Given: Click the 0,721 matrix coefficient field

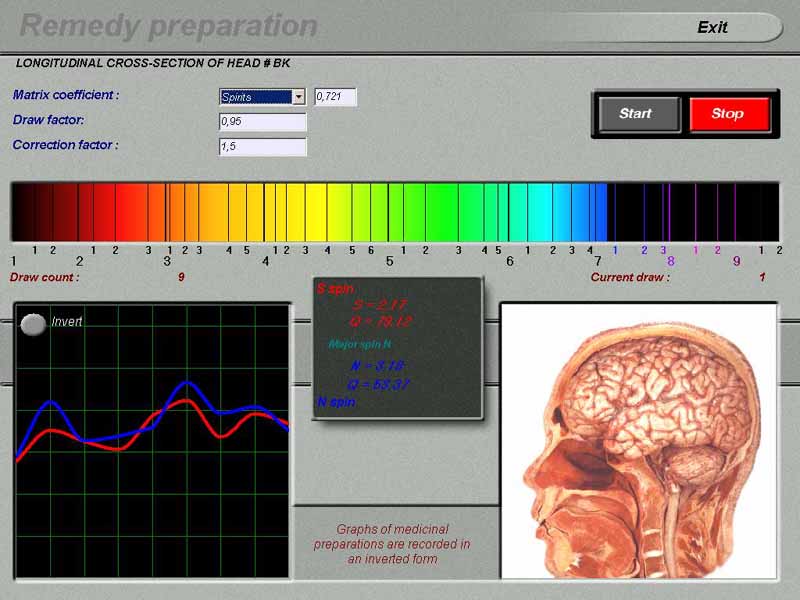Looking at the screenshot, I should pyautogui.click(x=335, y=97).
